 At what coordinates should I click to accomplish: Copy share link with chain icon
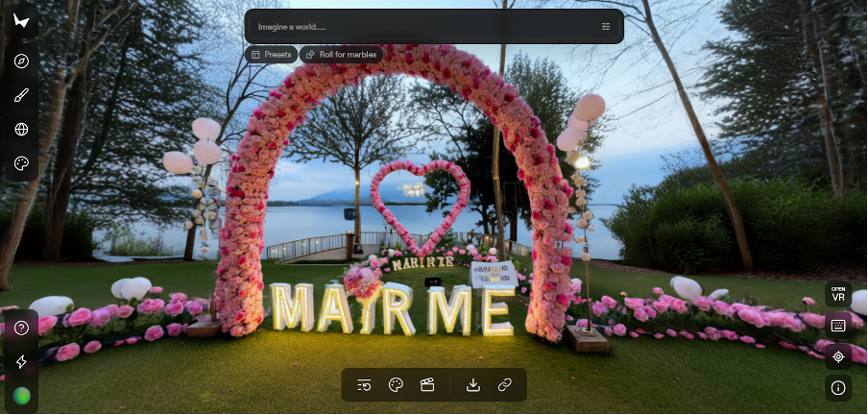[x=504, y=385]
